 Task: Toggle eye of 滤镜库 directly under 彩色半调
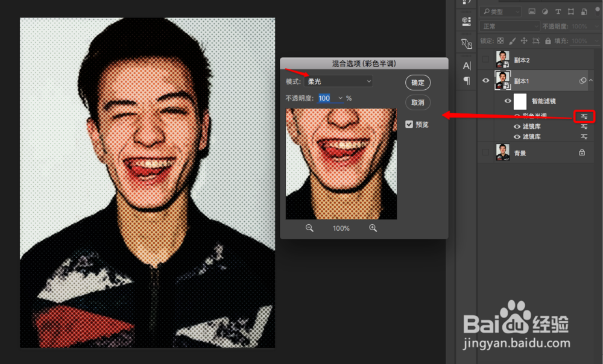click(x=517, y=127)
